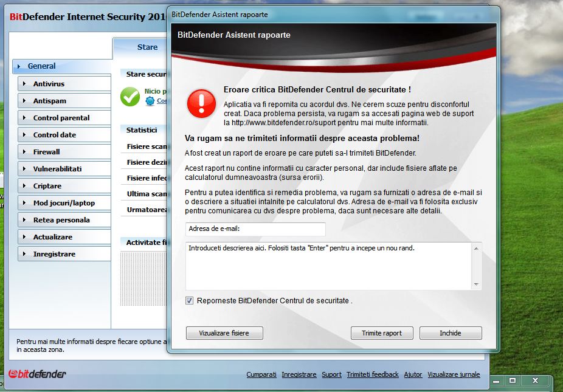Click the Stare secur section header

click(144, 74)
